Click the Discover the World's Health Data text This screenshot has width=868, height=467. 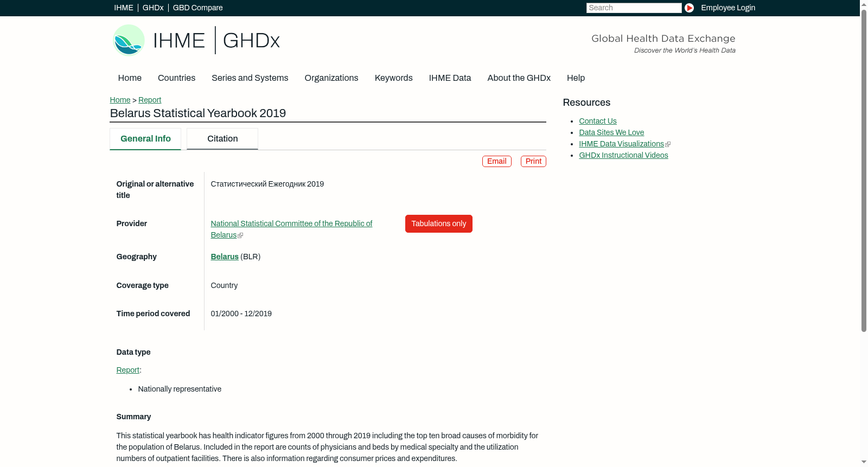pos(685,50)
